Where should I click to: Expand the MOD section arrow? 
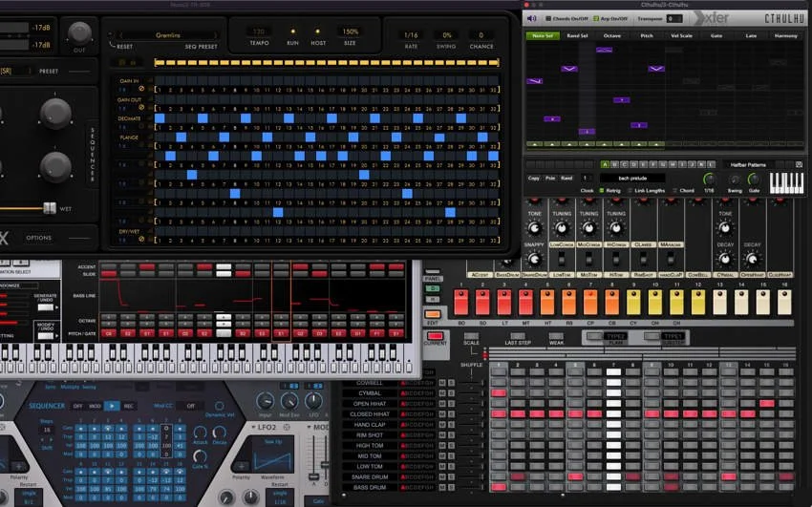tap(310, 428)
